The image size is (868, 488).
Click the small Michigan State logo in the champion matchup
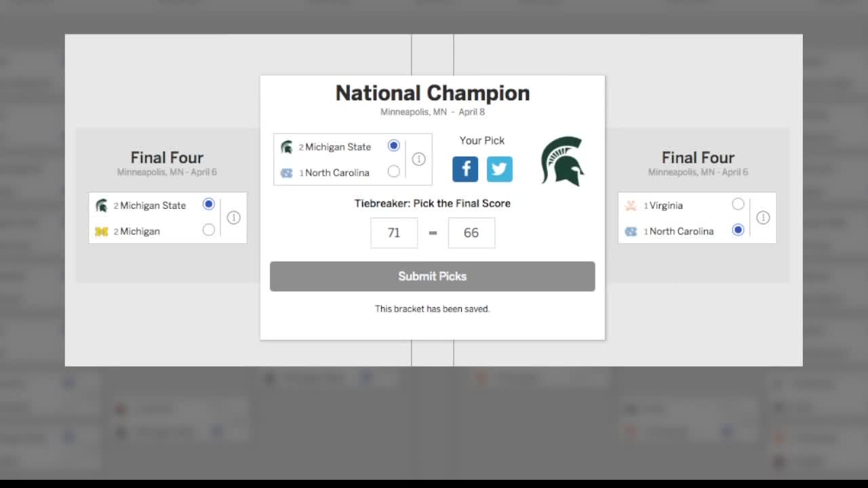pyautogui.click(x=286, y=146)
